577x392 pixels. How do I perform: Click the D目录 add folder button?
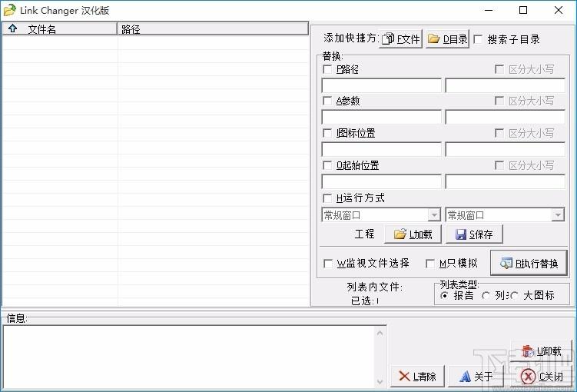click(x=447, y=39)
